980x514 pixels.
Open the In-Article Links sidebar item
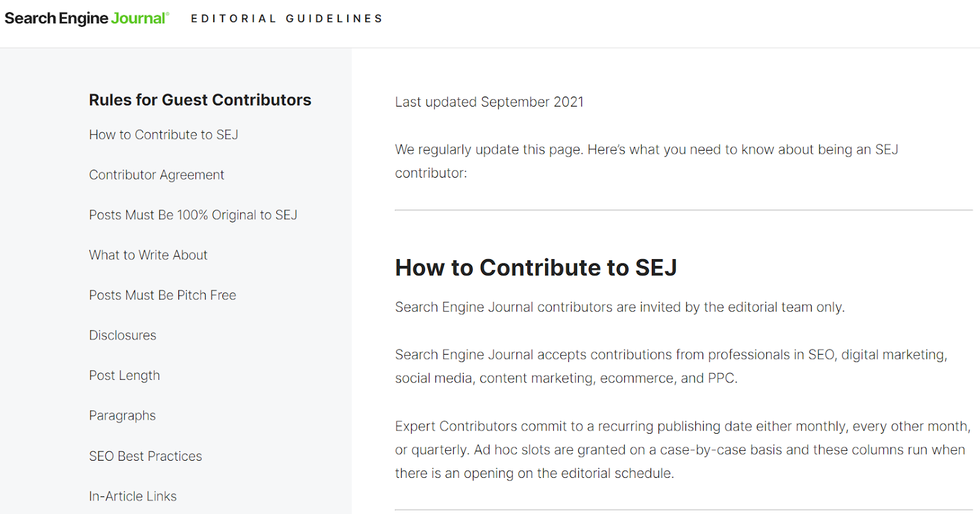coord(132,496)
